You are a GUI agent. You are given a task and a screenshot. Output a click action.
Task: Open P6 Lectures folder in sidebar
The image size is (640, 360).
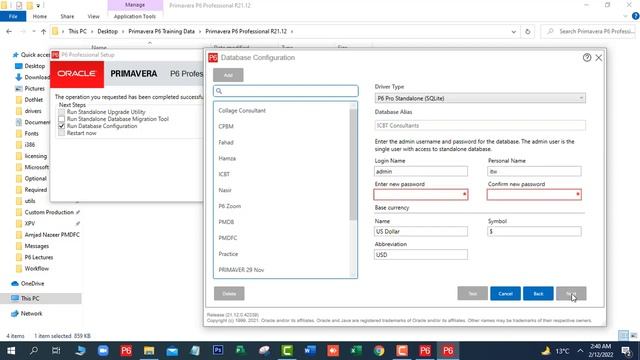click(x=39, y=257)
